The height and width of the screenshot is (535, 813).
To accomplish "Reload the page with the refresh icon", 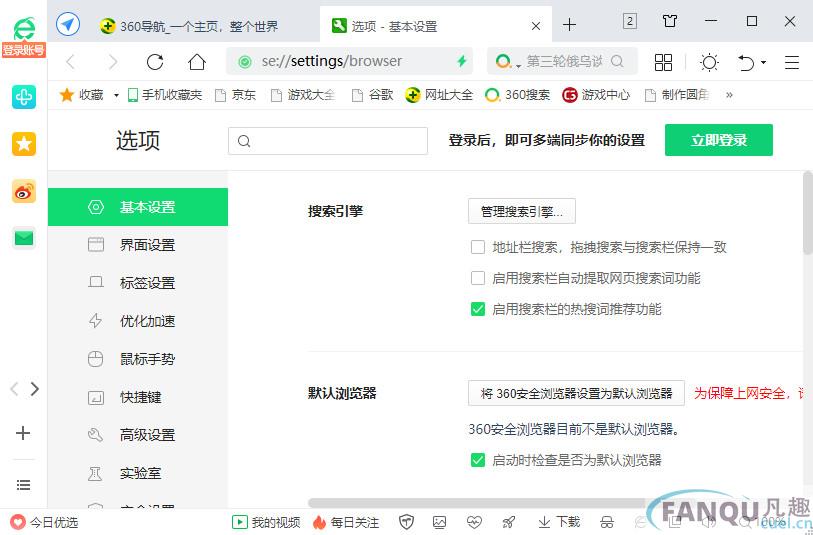I will click(x=155, y=62).
